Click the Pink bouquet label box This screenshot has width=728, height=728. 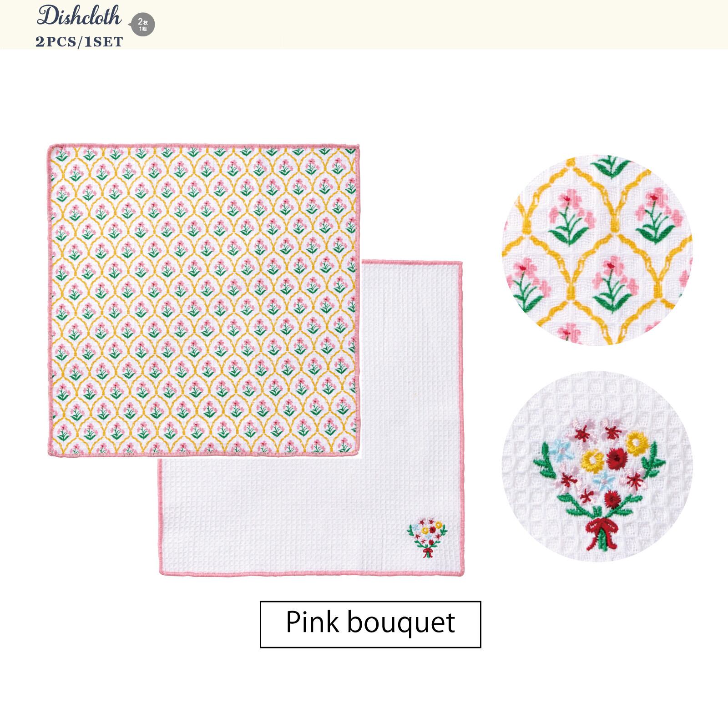tap(370, 624)
